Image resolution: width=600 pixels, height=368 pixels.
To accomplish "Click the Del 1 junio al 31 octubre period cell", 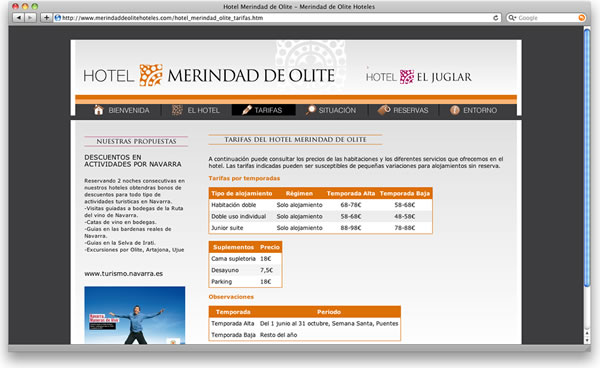I will pos(329,324).
